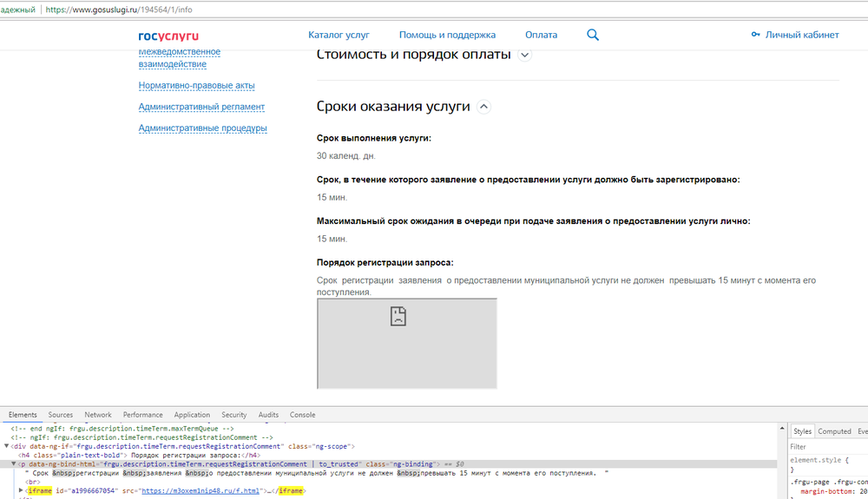The image size is (868, 499).
Task: Click the Filter field in Styles pane
Action: tap(825, 447)
